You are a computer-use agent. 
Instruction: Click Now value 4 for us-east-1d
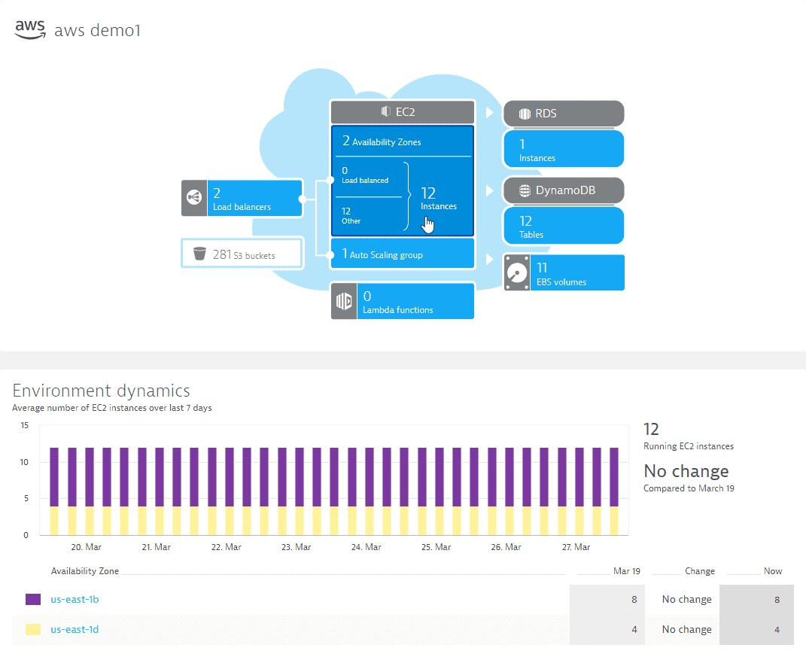(x=777, y=629)
